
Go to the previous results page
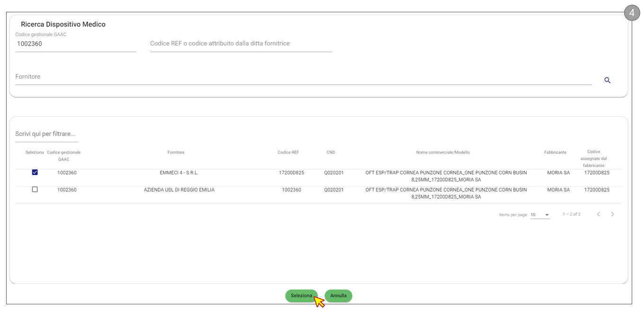coord(599,214)
